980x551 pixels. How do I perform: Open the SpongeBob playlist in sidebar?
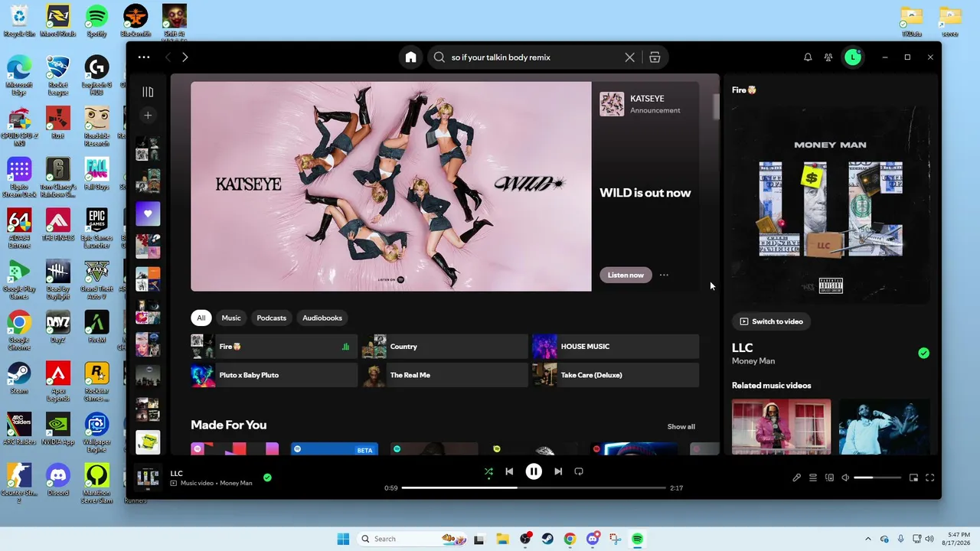pyautogui.click(x=148, y=442)
